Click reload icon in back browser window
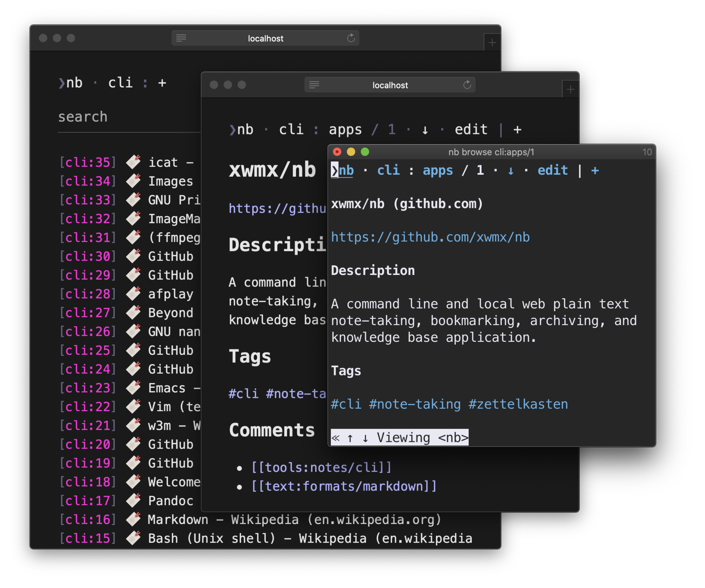The height and width of the screenshot is (588, 705). [x=351, y=38]
